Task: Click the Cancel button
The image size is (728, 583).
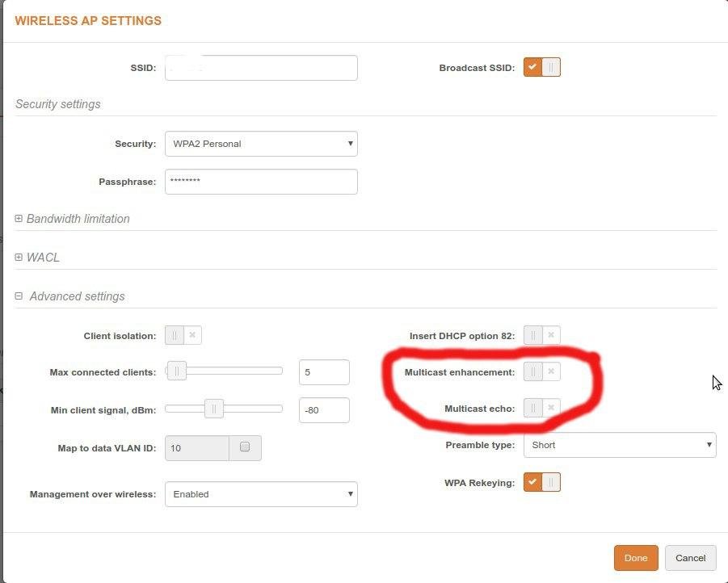Action: (x=690, y=558)
